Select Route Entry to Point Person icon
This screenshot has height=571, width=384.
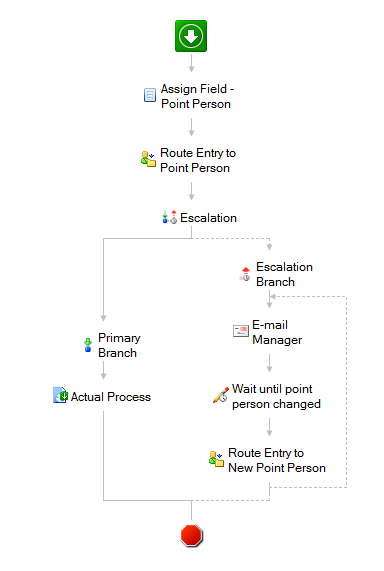[x=148, y=159]
